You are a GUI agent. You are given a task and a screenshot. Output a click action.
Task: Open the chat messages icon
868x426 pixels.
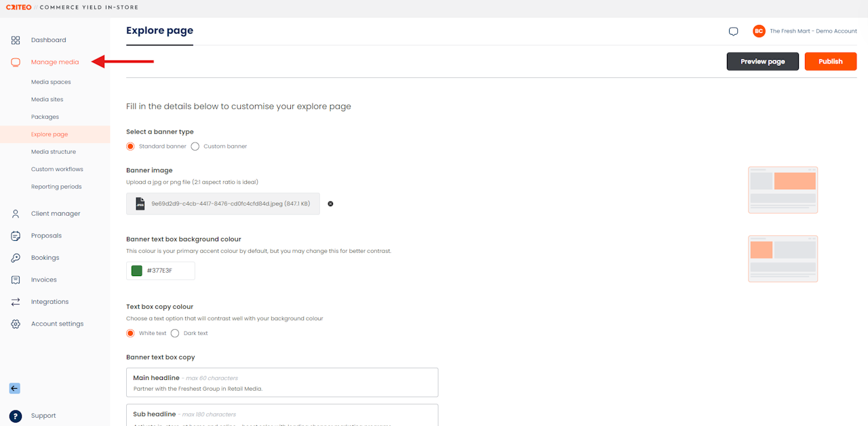click(733, 32)
